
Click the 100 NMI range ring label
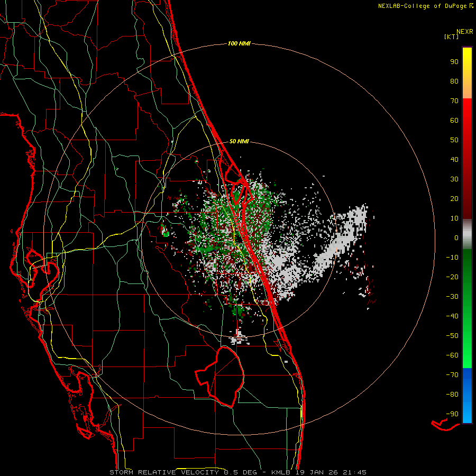point(239,44)
